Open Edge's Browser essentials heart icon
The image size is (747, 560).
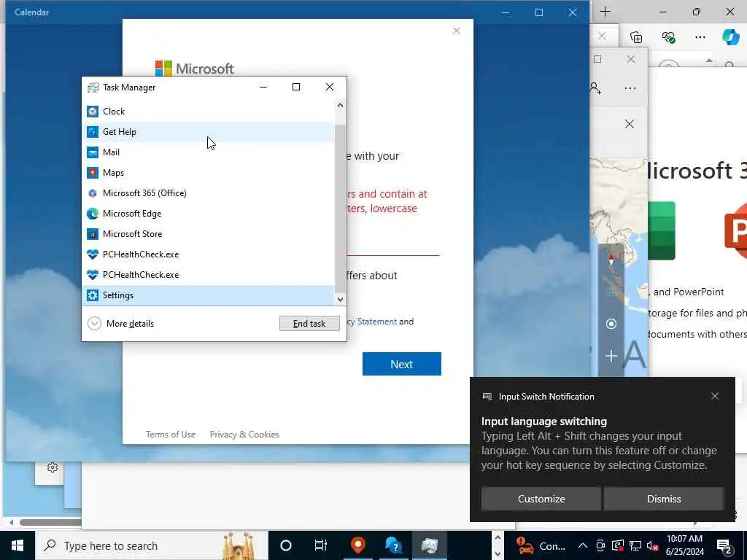pos(668,37)
